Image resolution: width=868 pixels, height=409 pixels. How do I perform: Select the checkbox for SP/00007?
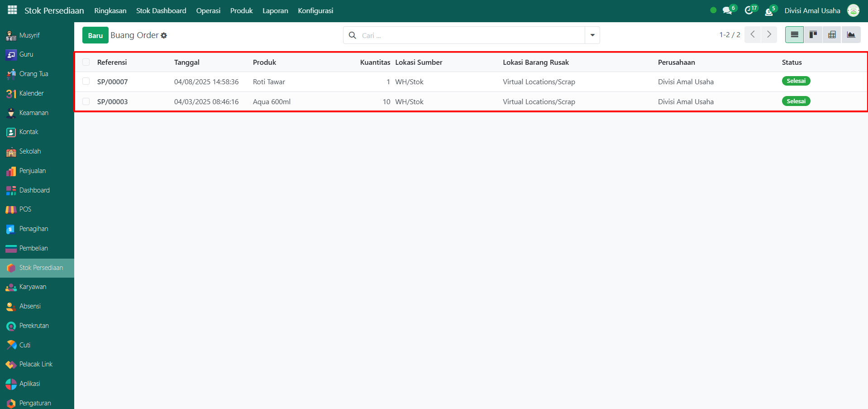[86, 82]
